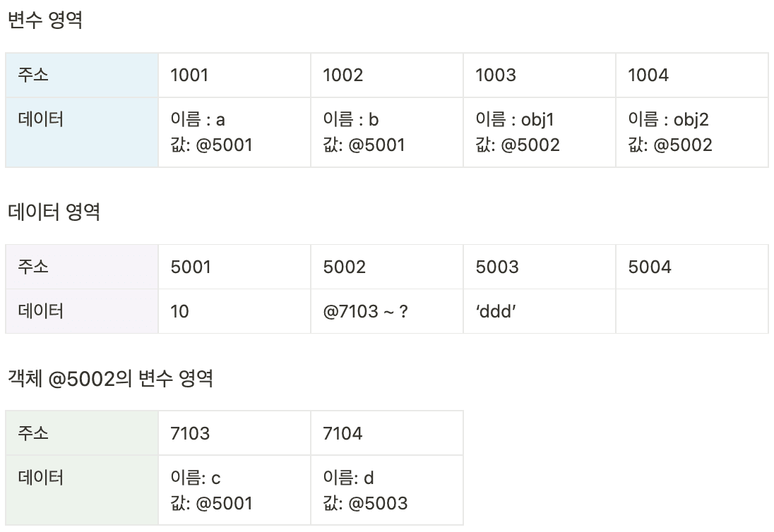This screenshot has width=774, height=532.
Task: Click the 1003 address cell
Action: (540, 75)
